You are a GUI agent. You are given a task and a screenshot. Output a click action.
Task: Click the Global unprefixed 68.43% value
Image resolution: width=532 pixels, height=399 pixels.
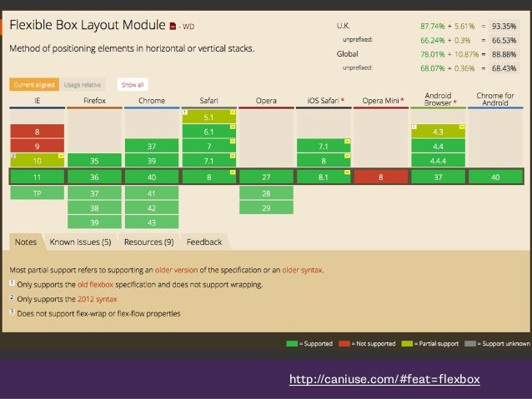504,68
